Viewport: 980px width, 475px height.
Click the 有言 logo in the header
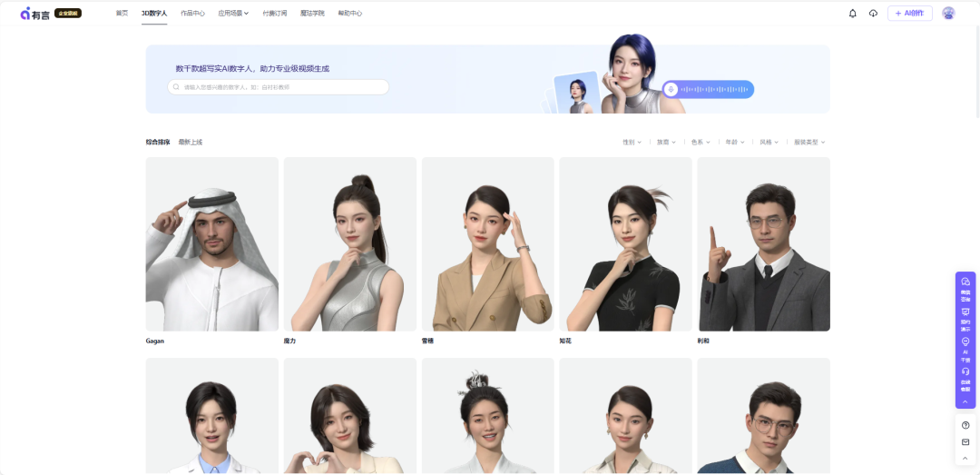click(x=34, y=13)
